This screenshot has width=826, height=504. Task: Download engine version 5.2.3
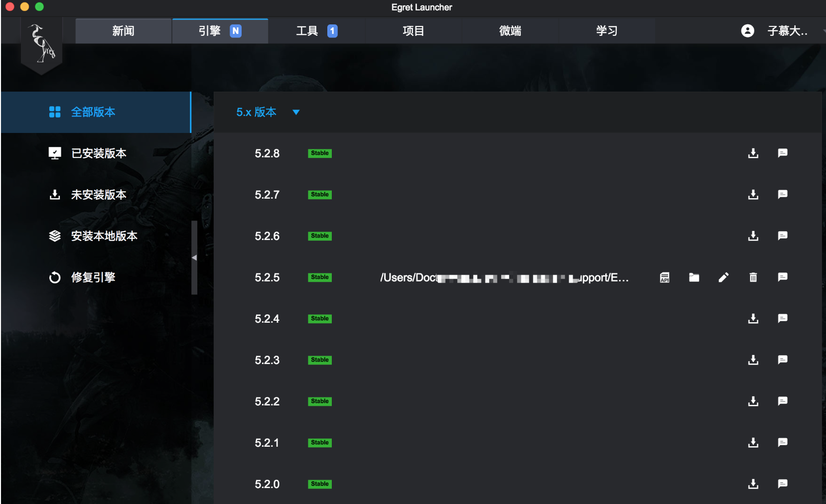[x=753, y=360]
